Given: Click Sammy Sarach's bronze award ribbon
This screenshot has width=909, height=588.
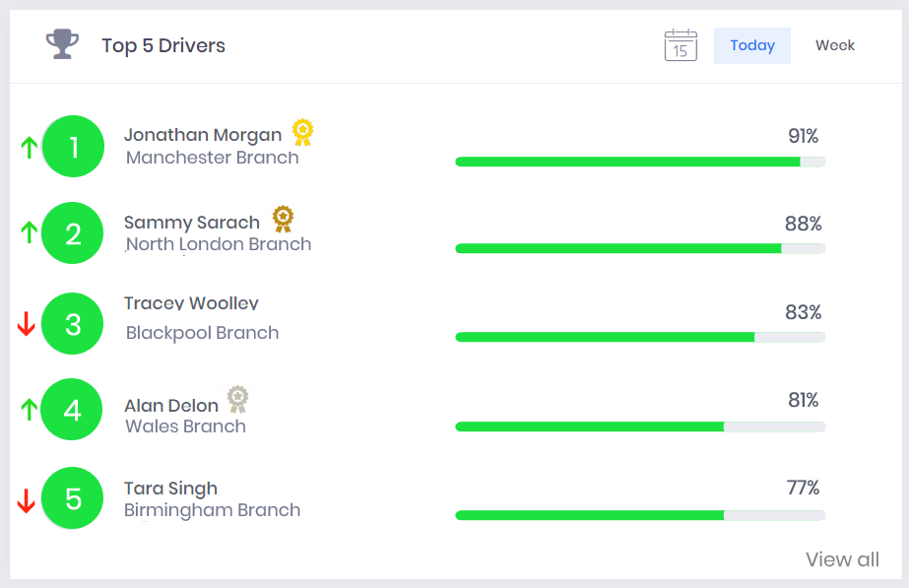Looking at the screenshot, I should tap(283, 220).
